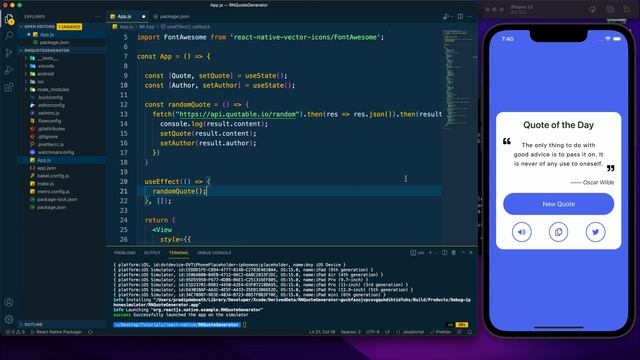Click the Ln 21, Col position indicator

(x=322, y=332)
